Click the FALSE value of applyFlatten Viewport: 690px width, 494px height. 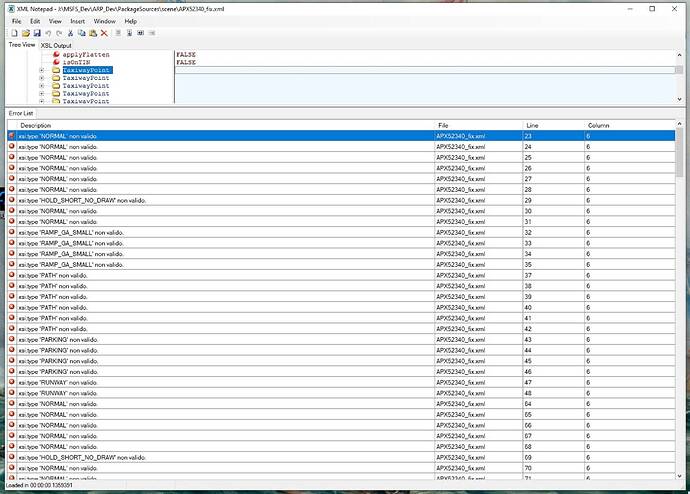pos(186,55)
